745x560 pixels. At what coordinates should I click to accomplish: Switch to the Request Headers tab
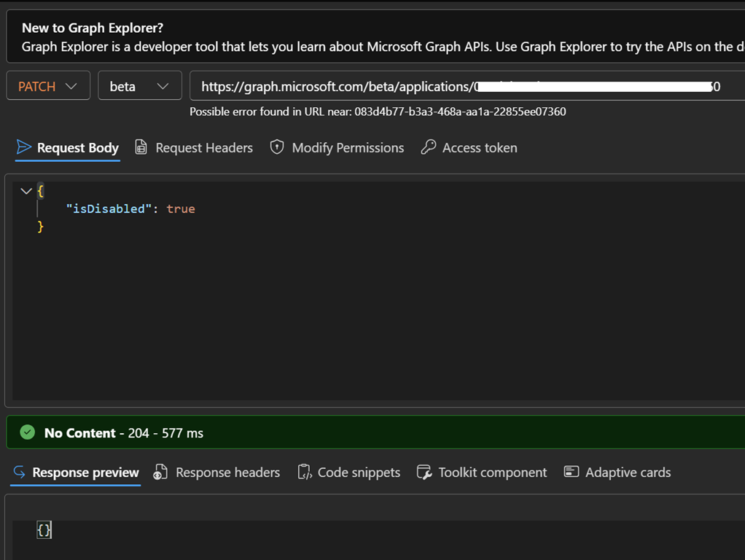coord(204,148)
